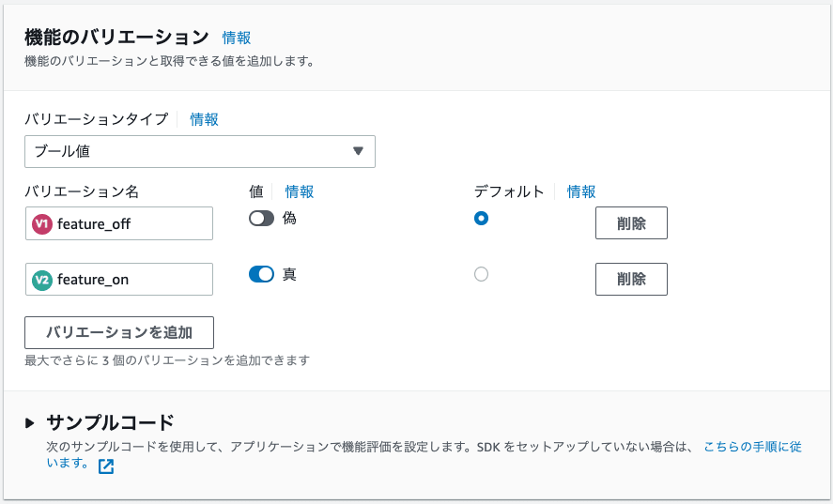Click the V1 badge icon beside feature_off

(x=42, y=223)
